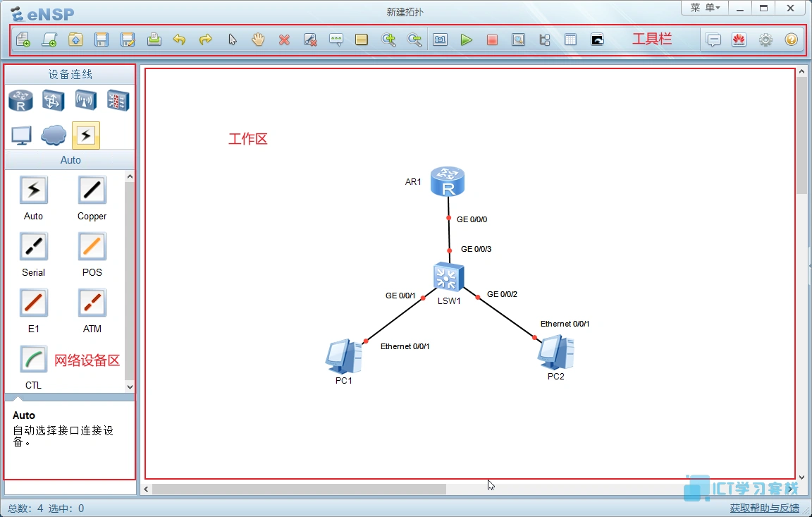The width and height of the screenshot is (812, 517).
Task: Select the hand pan tool
Action: 258,40
